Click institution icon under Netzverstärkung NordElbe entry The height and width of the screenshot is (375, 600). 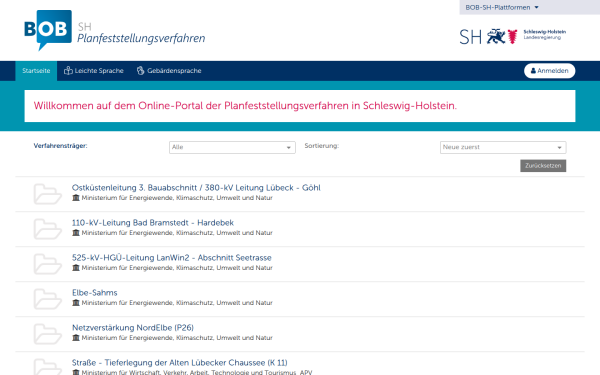(76, 338)
